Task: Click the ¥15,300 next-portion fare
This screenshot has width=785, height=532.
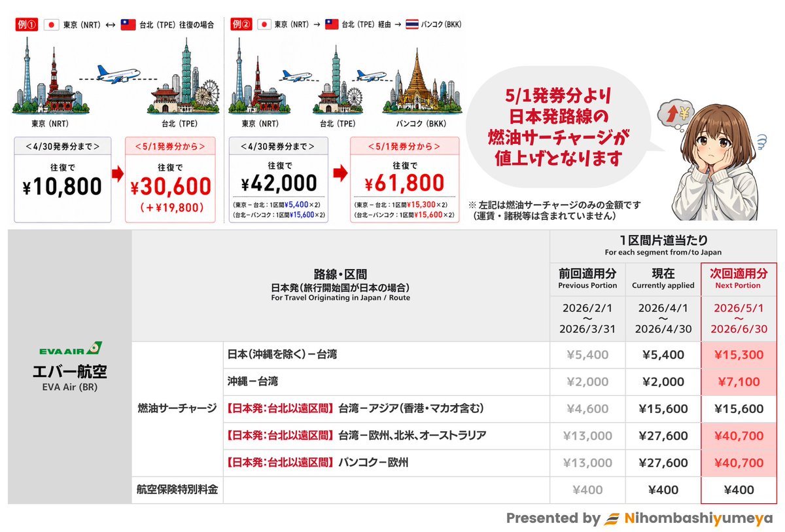Action: (739, 355)
